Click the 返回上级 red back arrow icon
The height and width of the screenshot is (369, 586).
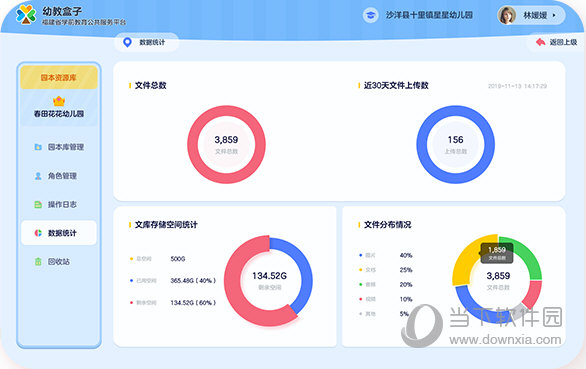click(x=540, y=42)
